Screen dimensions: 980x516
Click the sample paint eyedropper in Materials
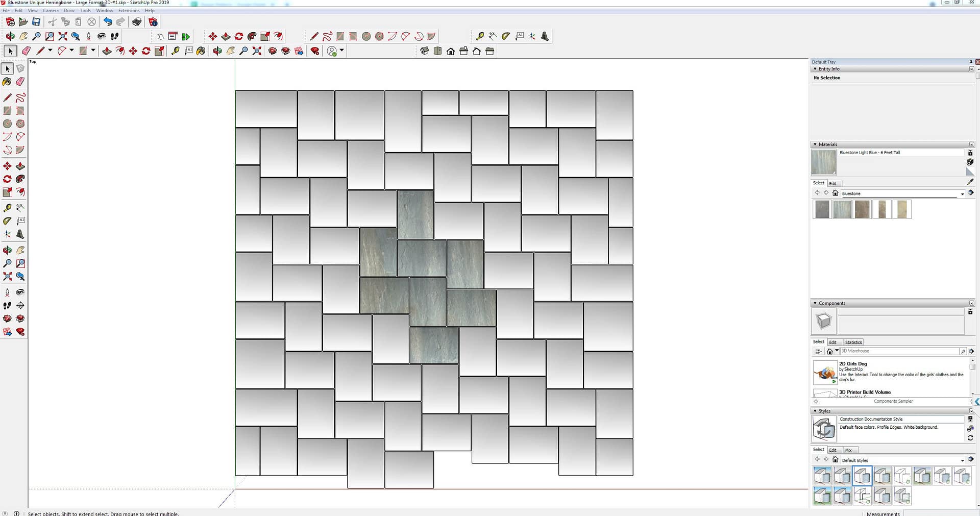pyautogui.click(x=970, y=182)
